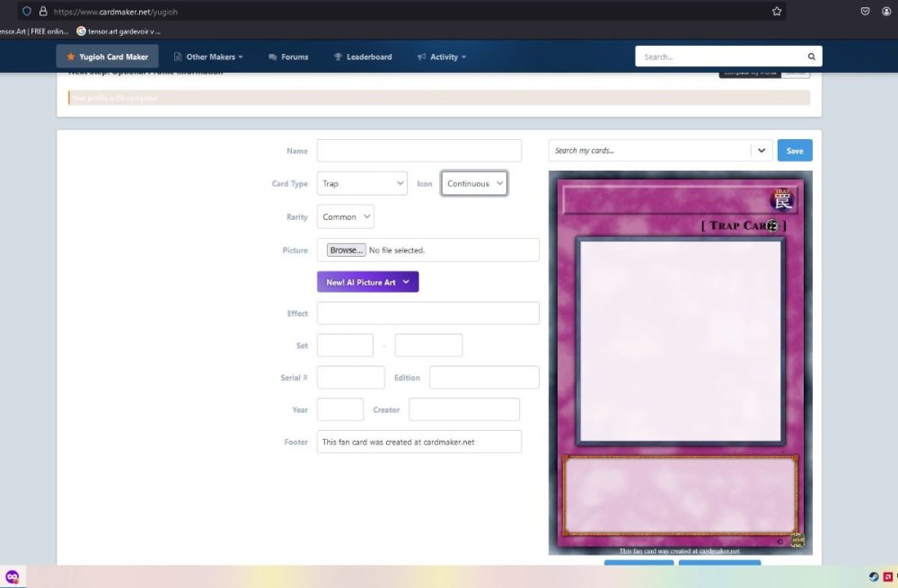Click into the card Name field
The image size is (898, 588).
418,151
